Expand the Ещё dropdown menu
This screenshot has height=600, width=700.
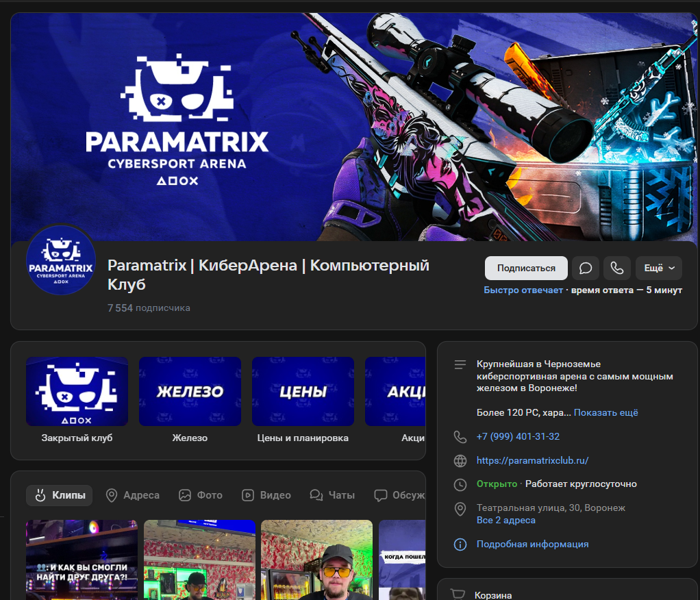pos(659,268)
